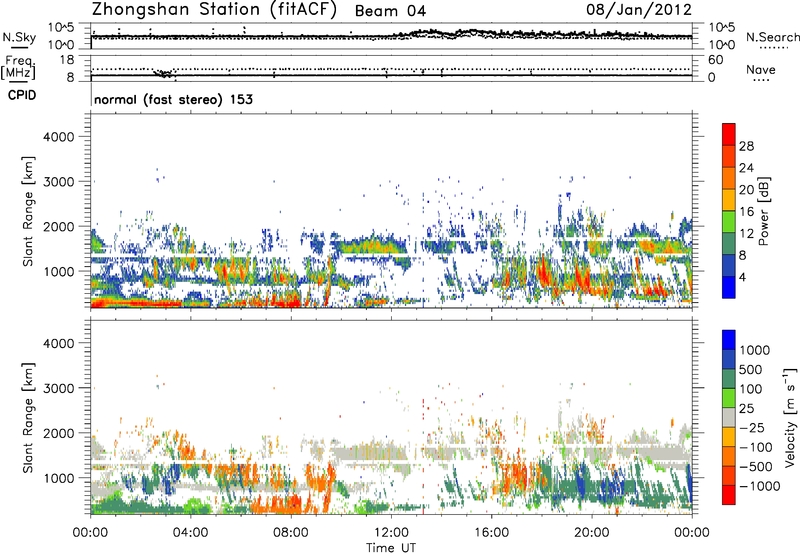Click the "20:00" time tick label

[x=592, y=533]
